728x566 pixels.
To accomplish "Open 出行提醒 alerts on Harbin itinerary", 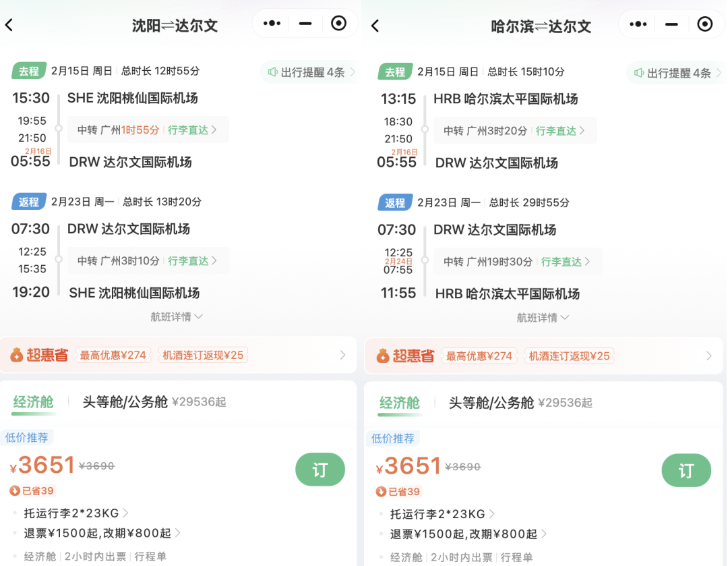I will click(676, 71).
